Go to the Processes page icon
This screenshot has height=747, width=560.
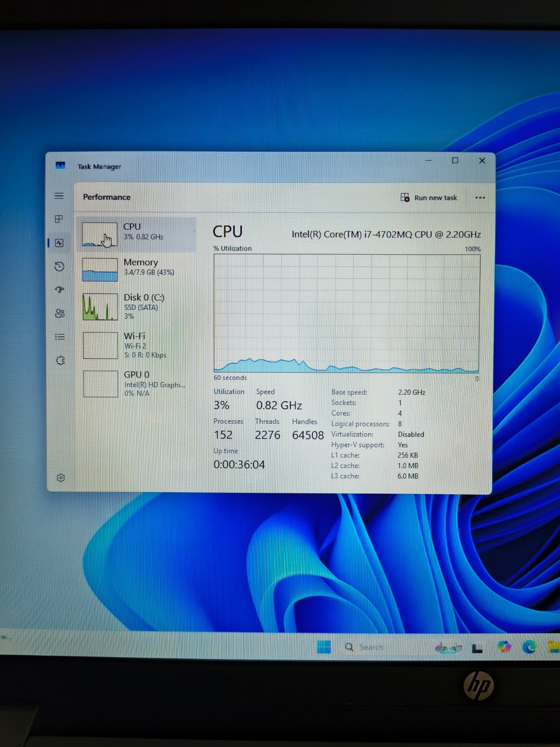click(x=59, y=219)
